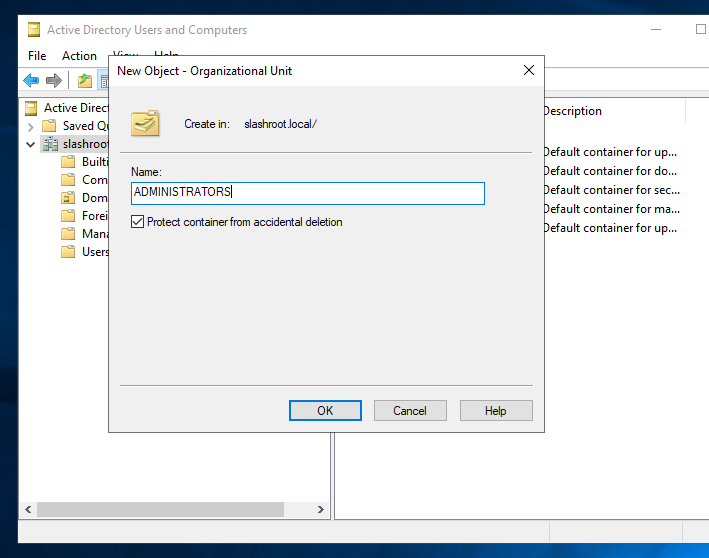709x558 pixels.
Task: Open the Action menu
Action: (79, 56)
